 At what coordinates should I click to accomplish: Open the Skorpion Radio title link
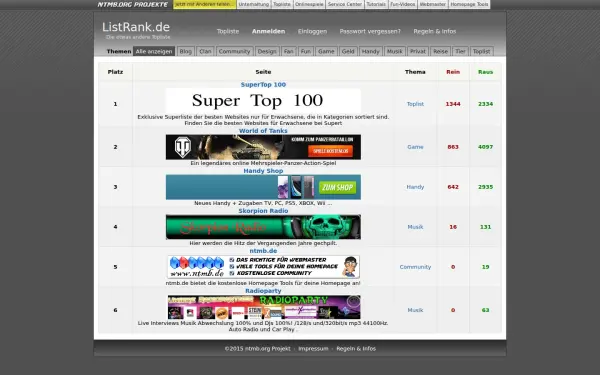263,211
